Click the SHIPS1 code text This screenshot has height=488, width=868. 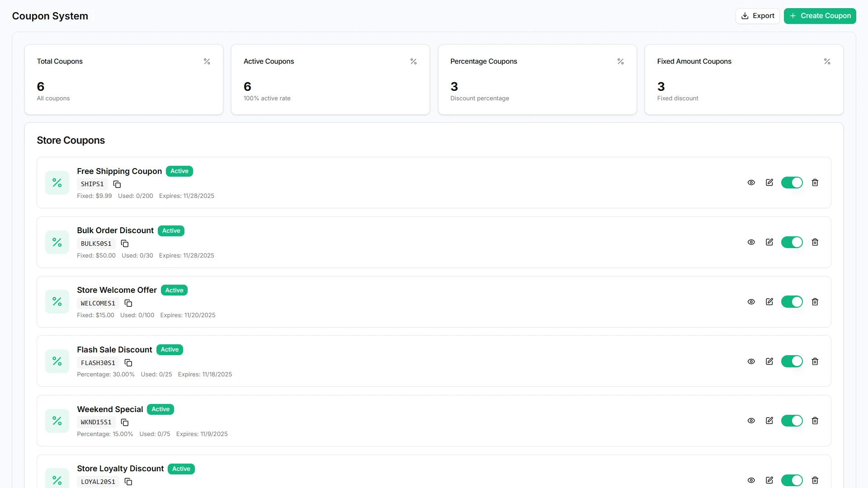[92, 184]
